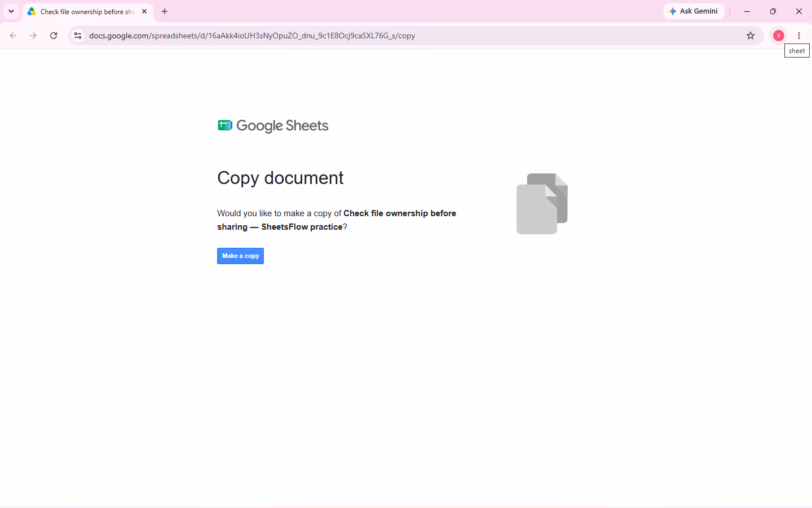
Task: Minimize the Chrome window
Action: [747, 11]
